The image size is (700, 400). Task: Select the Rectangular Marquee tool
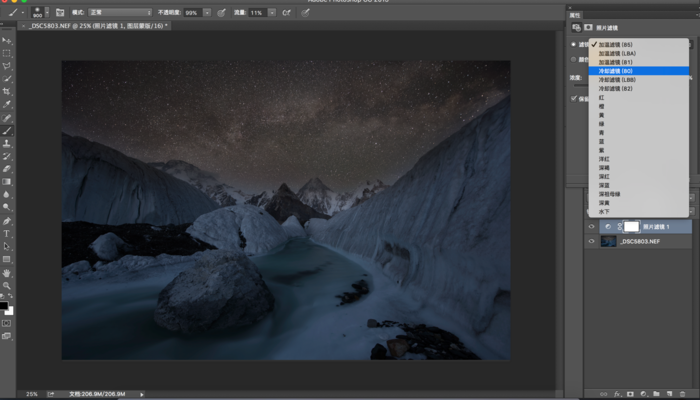click(x=7, y=52)
